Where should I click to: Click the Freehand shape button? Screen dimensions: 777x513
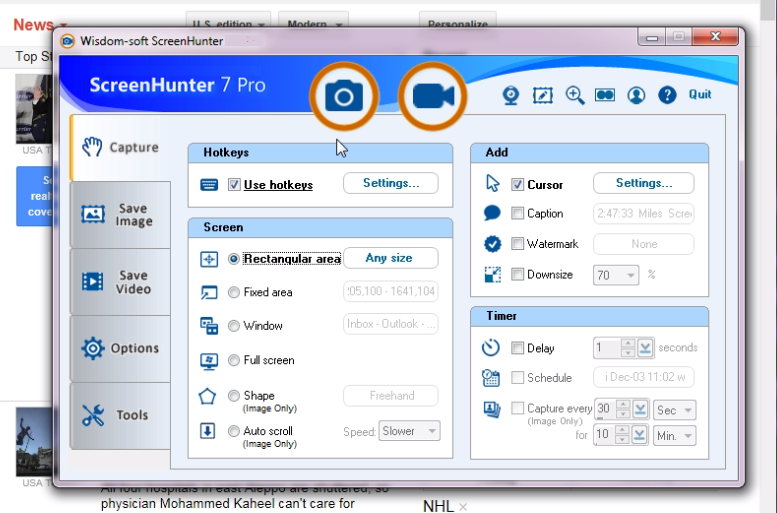[x=390, y=396]
